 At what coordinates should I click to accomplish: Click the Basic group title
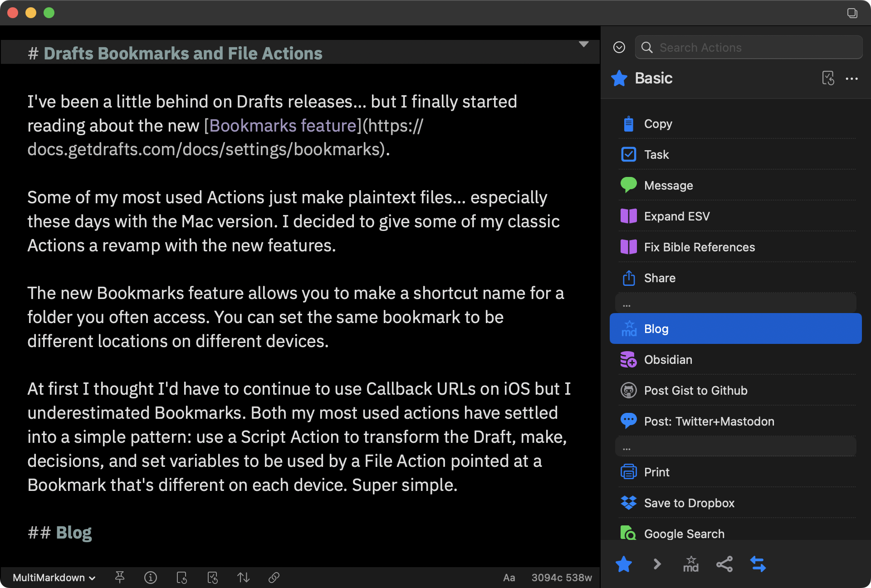pos(653,78)
